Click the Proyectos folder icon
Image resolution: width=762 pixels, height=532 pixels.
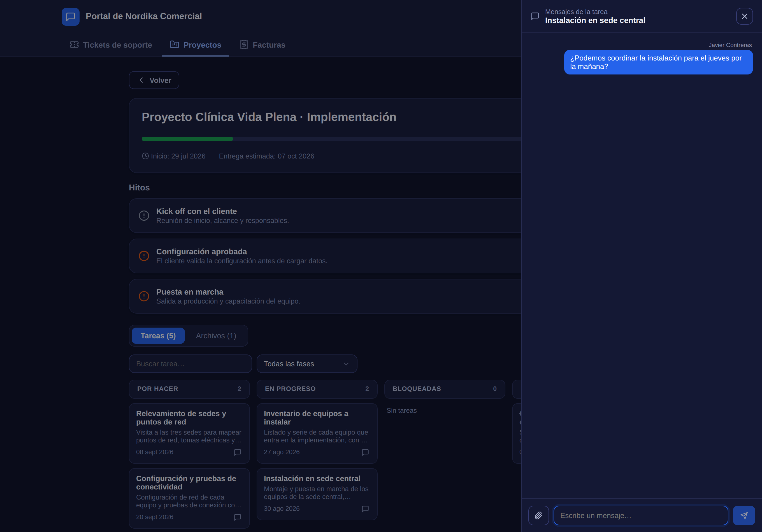(x=174, y=45)
